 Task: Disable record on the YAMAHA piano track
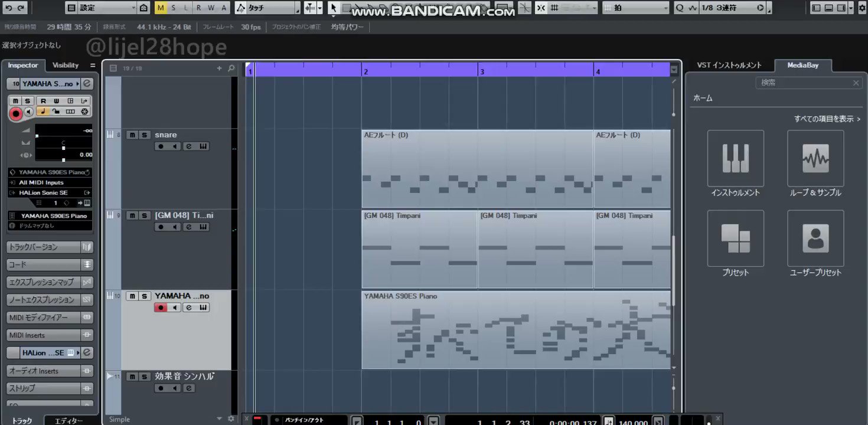[x=161, y=308]
